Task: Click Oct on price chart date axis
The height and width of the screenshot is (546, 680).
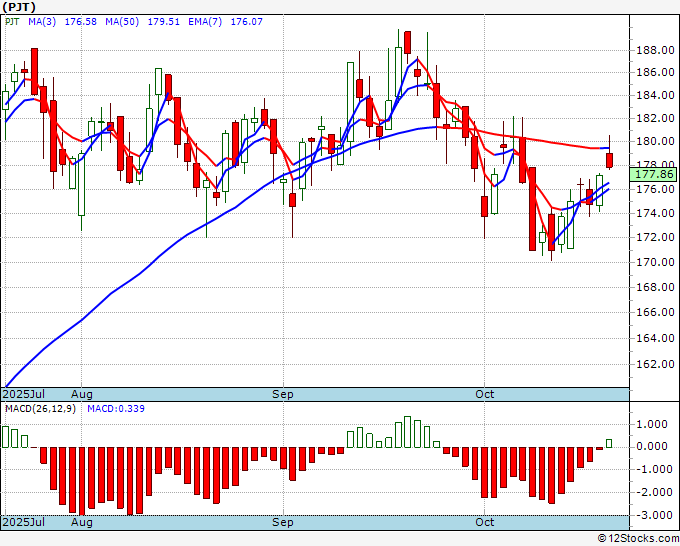Action: [x=484, y=394]
